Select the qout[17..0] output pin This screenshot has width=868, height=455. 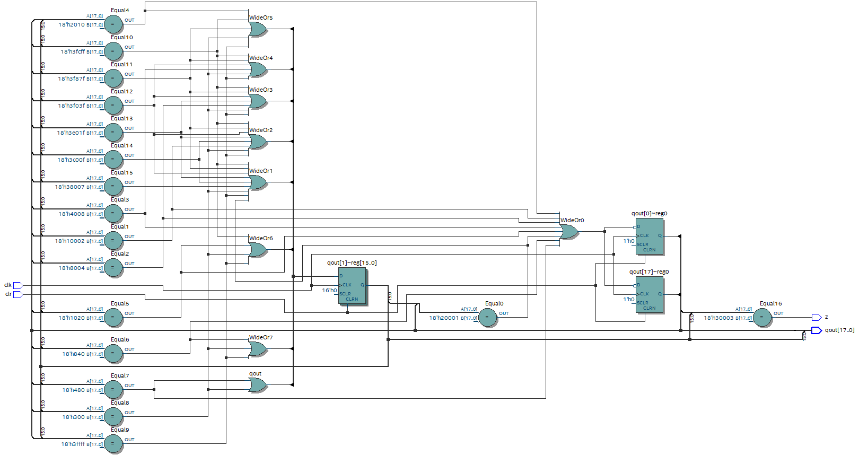pyautogui.click(x=817, y=330)
